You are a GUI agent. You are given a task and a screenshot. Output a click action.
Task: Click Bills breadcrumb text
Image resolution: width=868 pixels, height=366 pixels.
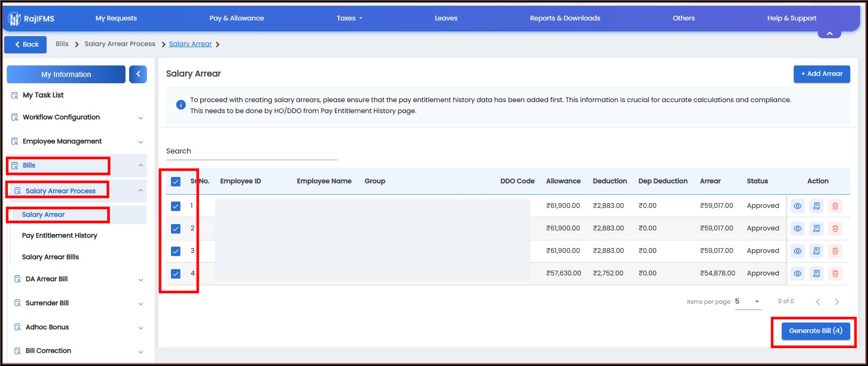point(62,44)
